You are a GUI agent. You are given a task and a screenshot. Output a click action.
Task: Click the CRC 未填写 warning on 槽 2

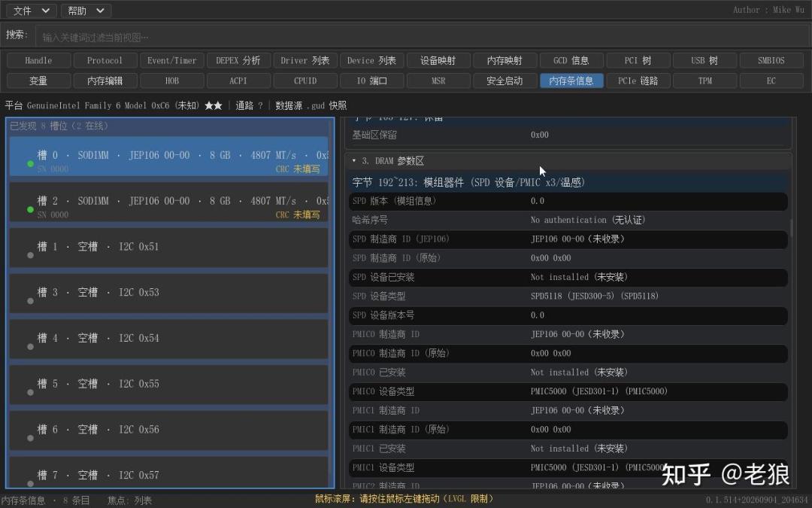(298, 214)
